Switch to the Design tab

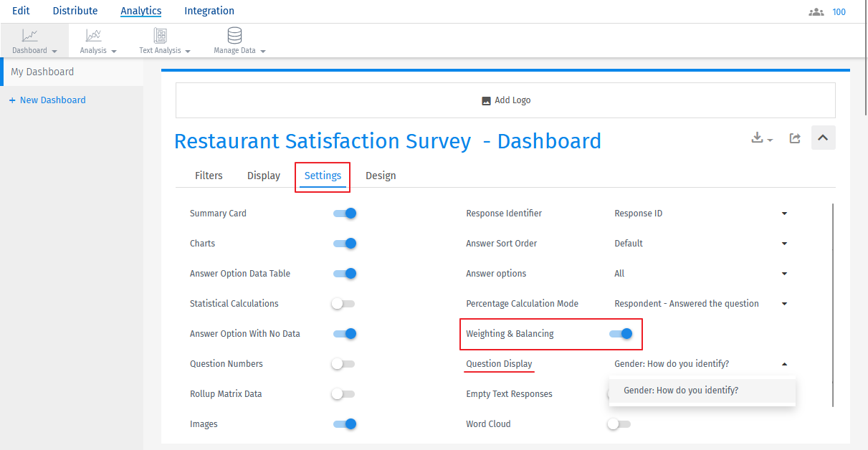pos(381,176)
